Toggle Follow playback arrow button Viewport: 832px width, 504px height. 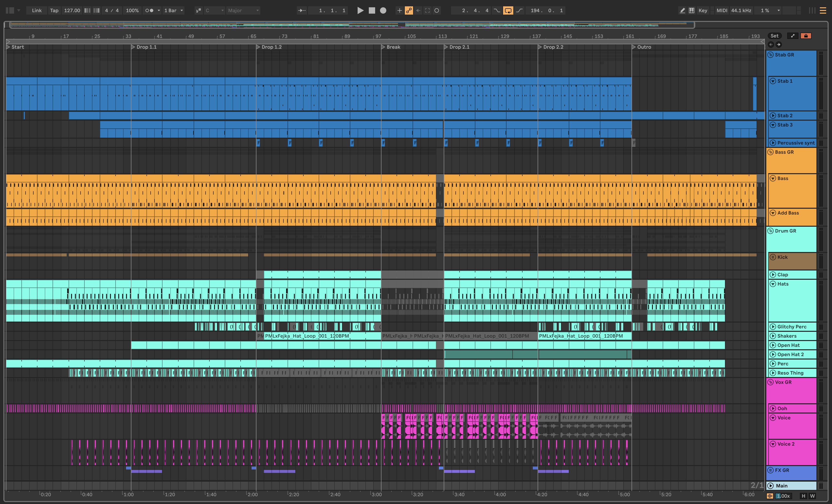pyautogui.click(x=301, y=10)
